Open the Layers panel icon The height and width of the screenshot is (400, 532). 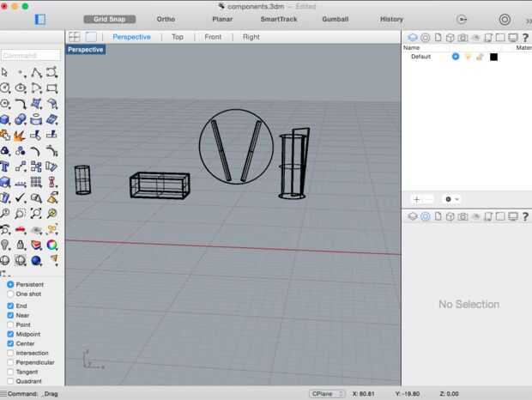[x=413, y=38]
